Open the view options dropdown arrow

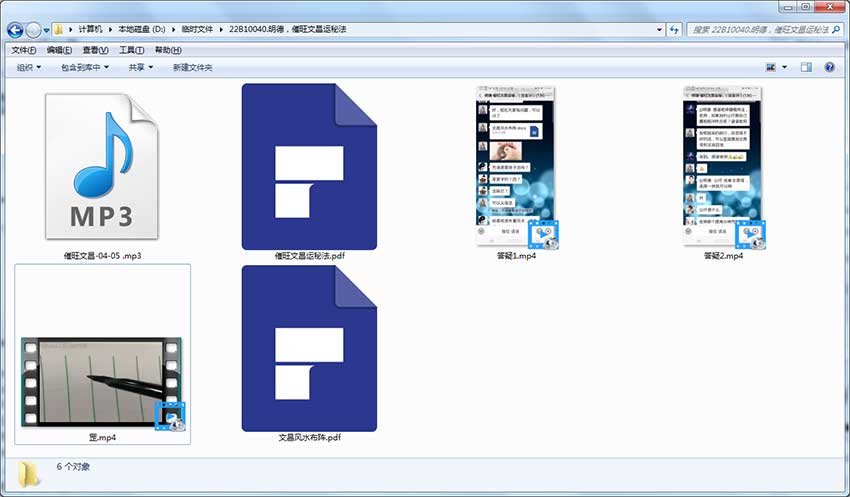point(784,67)
